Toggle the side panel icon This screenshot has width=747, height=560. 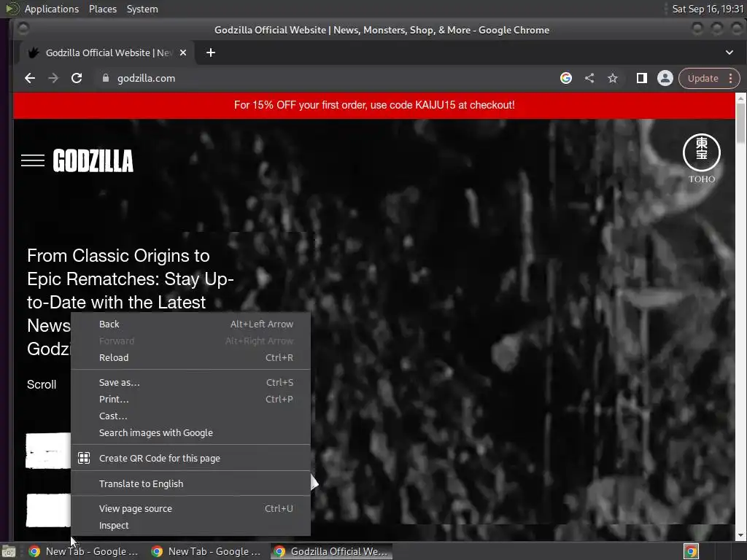pos(642,78)
